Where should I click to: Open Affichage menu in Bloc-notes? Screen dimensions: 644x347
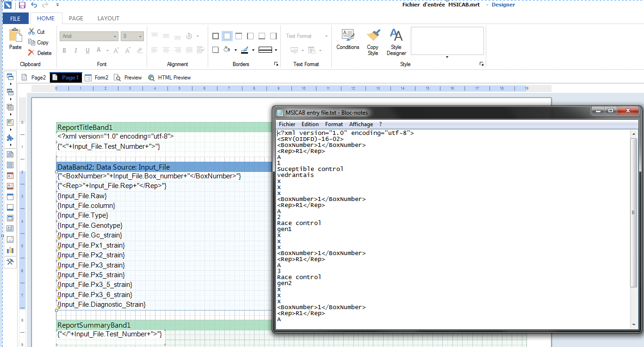point(361,124)
